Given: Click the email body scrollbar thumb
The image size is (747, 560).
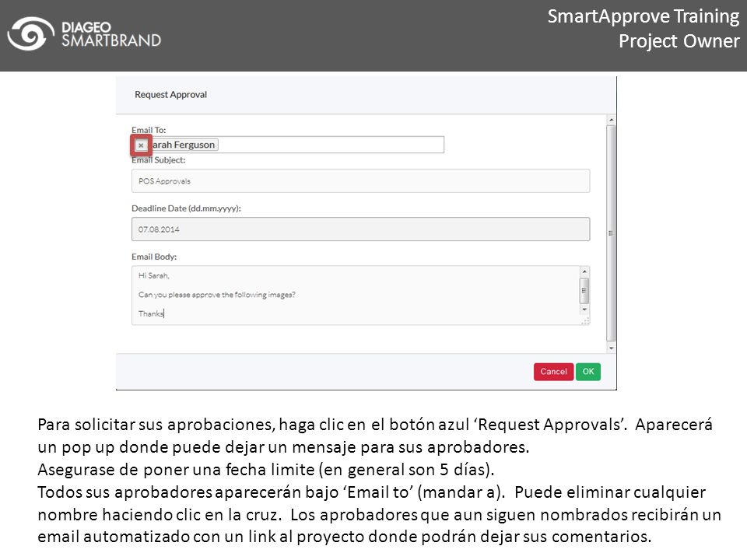Looking at the screenshot, I should click(x=584, y=290).
